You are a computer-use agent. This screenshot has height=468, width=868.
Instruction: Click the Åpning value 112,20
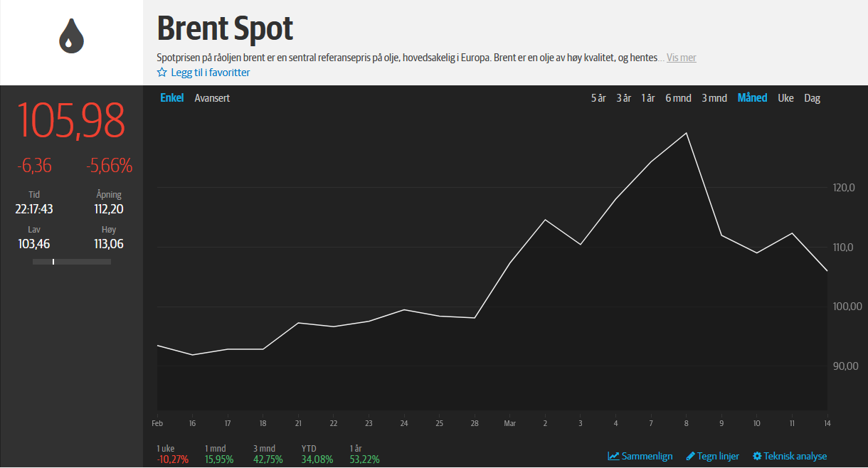coord(109,209)
